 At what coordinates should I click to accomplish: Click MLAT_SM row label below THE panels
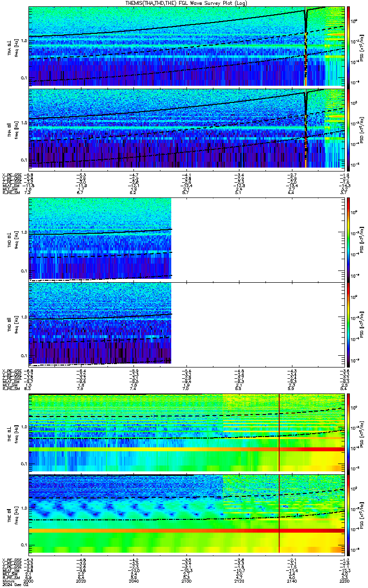click(11, 571)
